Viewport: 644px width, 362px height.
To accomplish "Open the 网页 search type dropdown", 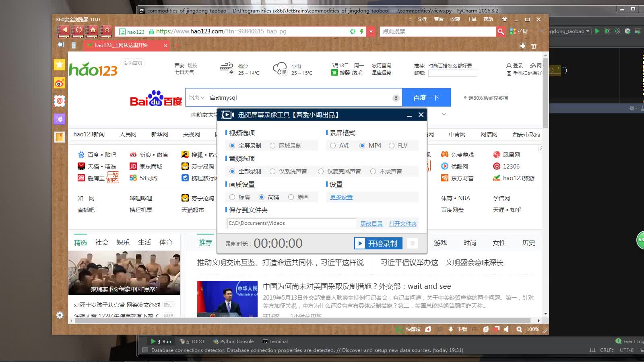I will point(197,97).
